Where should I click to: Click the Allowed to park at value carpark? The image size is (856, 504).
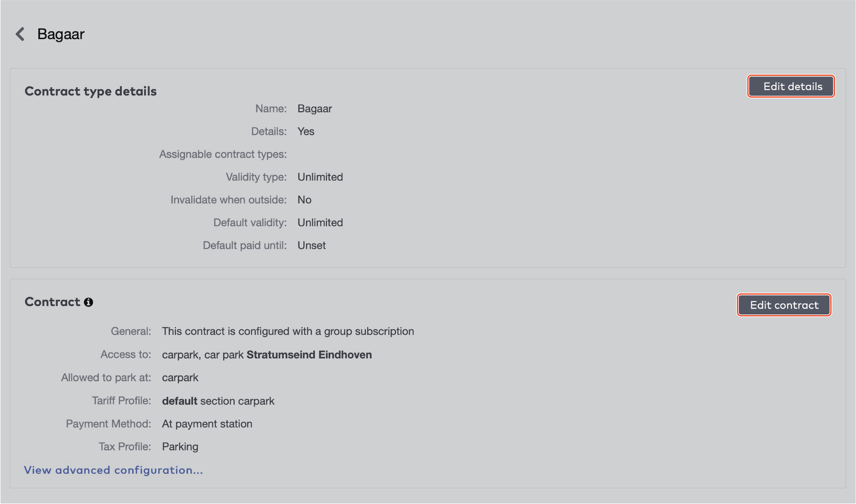(x=180, y=377)
